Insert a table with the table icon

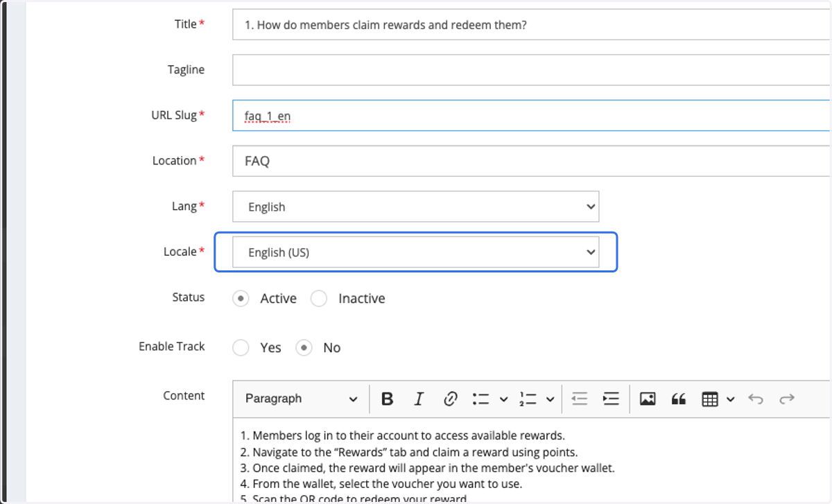pos(709,399)
